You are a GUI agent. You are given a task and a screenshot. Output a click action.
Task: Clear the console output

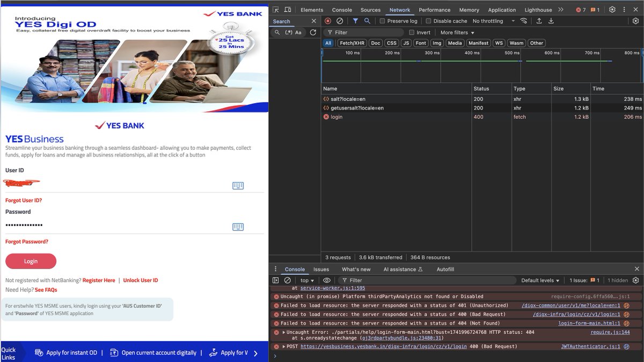pyautogui.click(x=287, y=280)
